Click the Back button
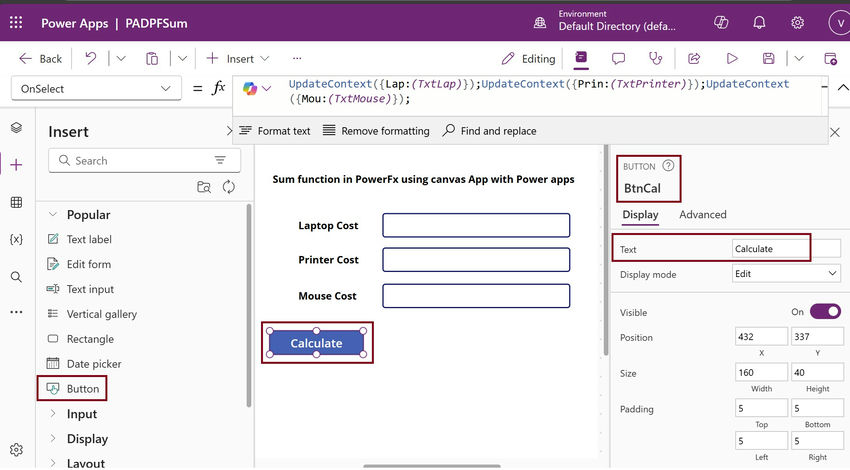The image size is (850, 470). 41,59
